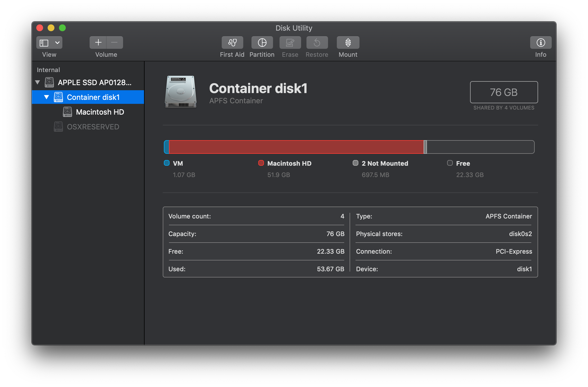The image size is (588, 387).
Task: Select Macintosh HD volume in sidebar
Action: (88, 112)
